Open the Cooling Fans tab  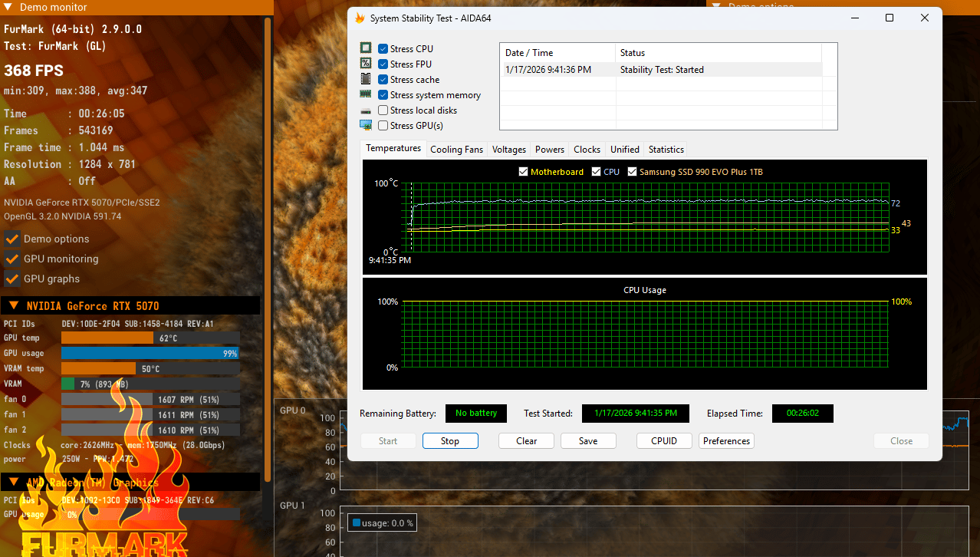click(x=457, y=150)
